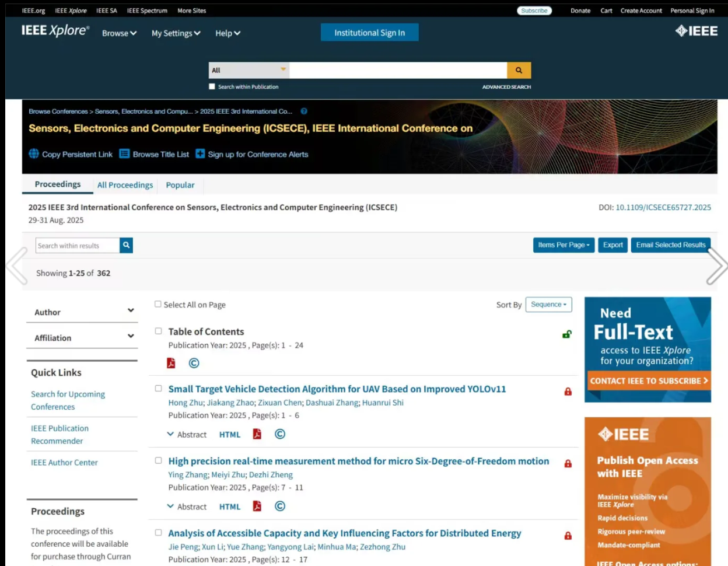Open the Items Per Page dropdown
728x566 pixels.
pyautogui.click(x=563, y=245)
